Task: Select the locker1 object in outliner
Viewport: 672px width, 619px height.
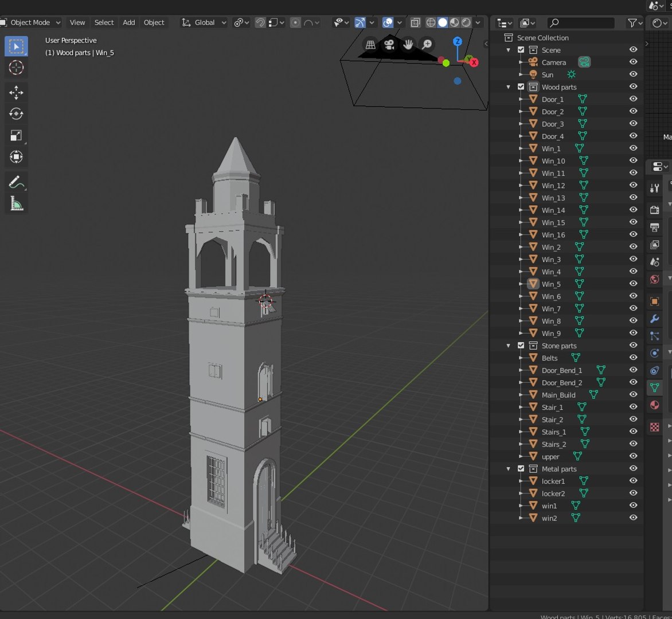Action: tap(553, 481)
